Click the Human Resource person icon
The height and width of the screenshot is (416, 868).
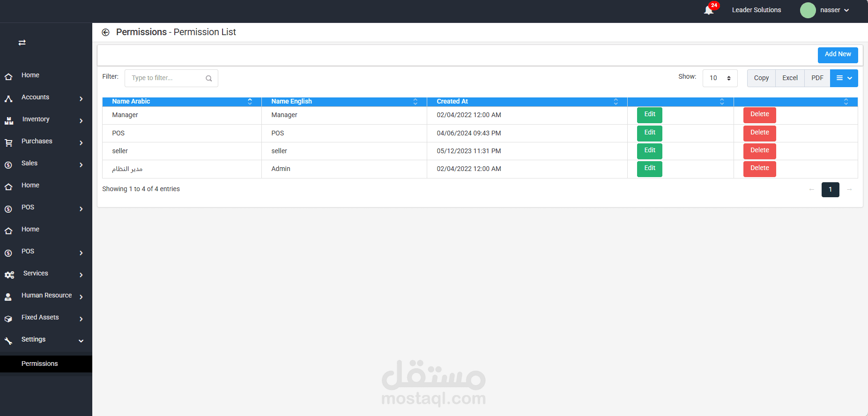coord(8,297)
